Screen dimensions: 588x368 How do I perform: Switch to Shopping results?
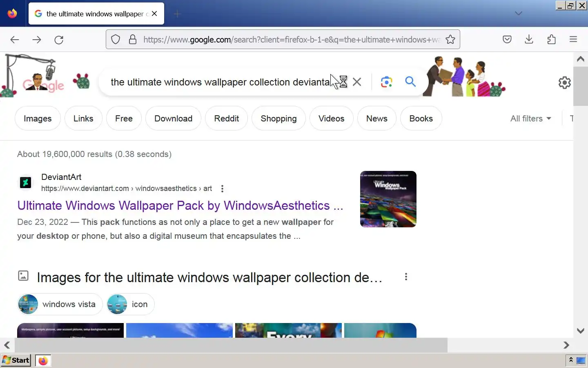click(x=278, y=119)
